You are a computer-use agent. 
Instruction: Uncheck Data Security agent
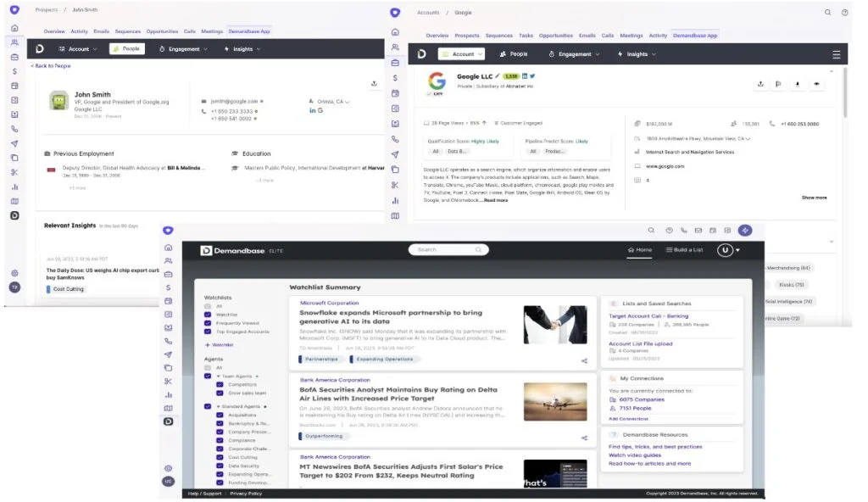tap(220, 466)
